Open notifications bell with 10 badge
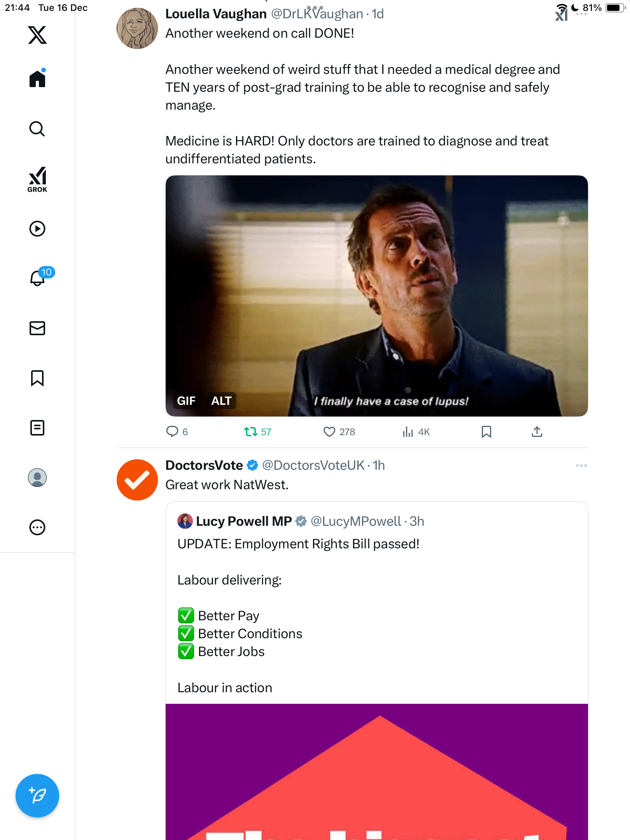The image size is (630, 840). coord(38,278)
